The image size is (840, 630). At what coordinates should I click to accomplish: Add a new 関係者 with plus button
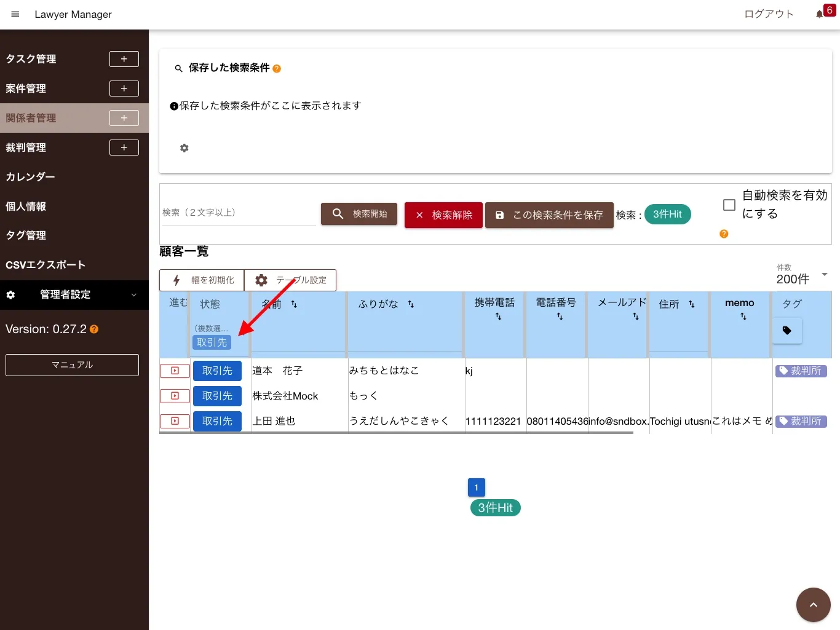(124, 118)
